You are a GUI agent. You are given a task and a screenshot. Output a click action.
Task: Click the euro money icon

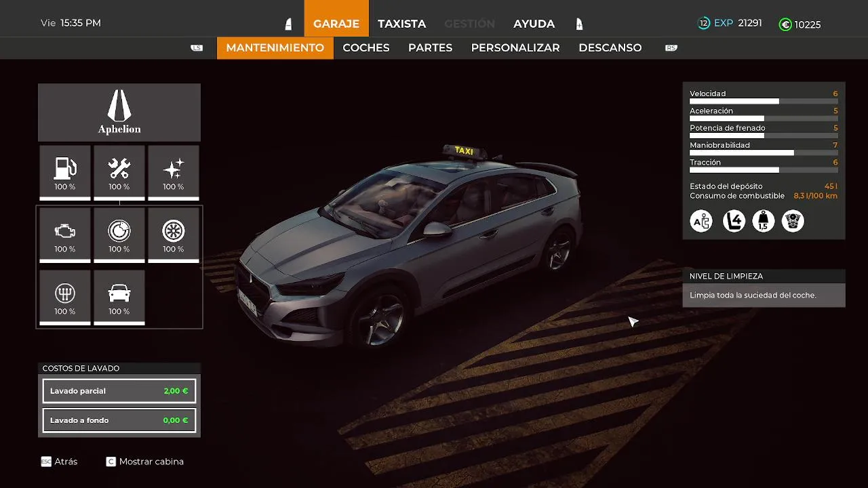[785, 24]
